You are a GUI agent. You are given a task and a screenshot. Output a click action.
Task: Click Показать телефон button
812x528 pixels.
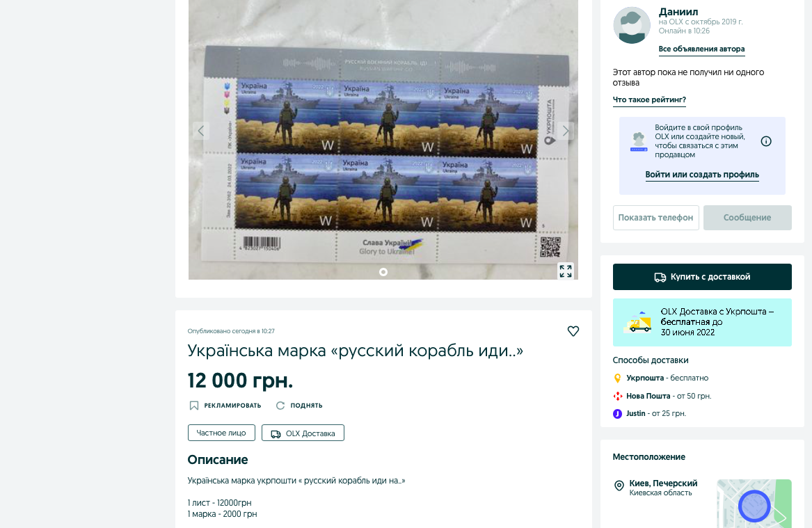click(x=655, y=218)
